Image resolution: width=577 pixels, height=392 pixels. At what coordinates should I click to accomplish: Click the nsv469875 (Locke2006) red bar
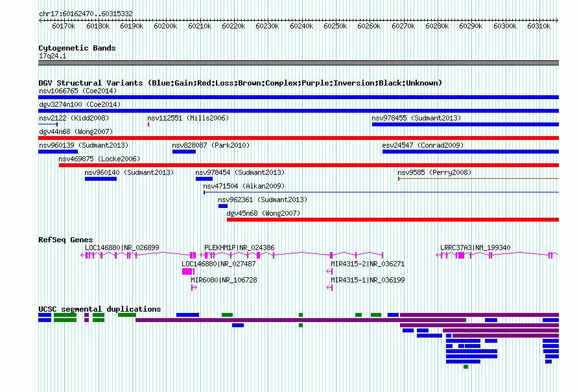point(309,165)
